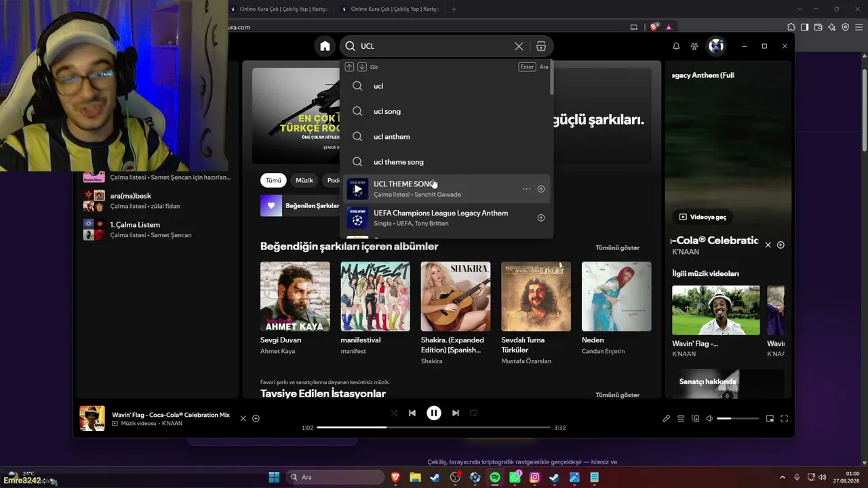Screen dimensions: 868x488
Task: Go to Spotify Home
Action: (325, 46)
